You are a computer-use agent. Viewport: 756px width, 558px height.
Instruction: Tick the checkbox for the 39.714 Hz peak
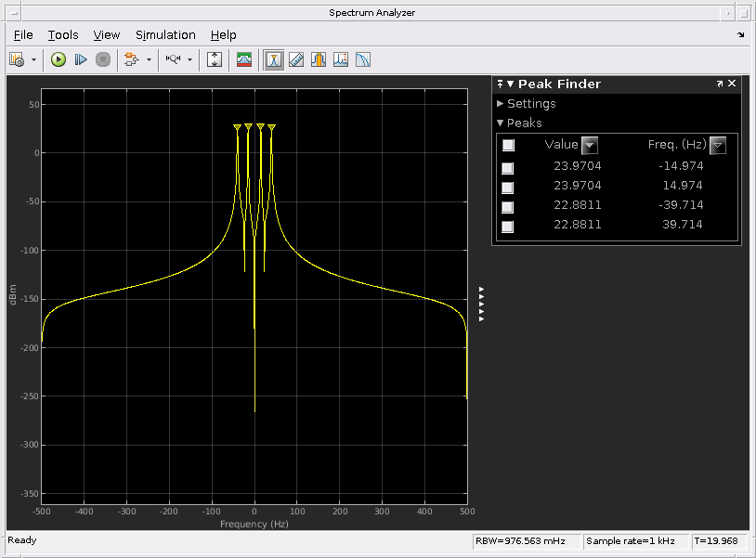coord(507,226)
